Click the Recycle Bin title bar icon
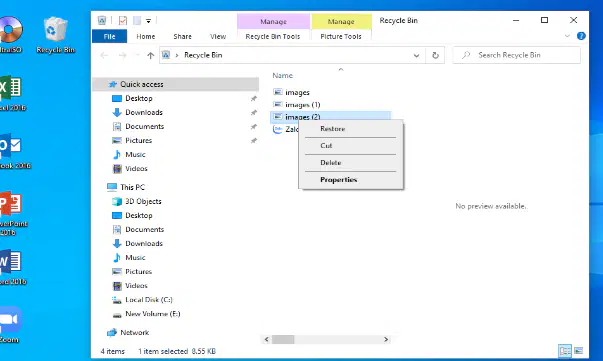Viewport: 603px width, 361px height. (x=102, y=20)
